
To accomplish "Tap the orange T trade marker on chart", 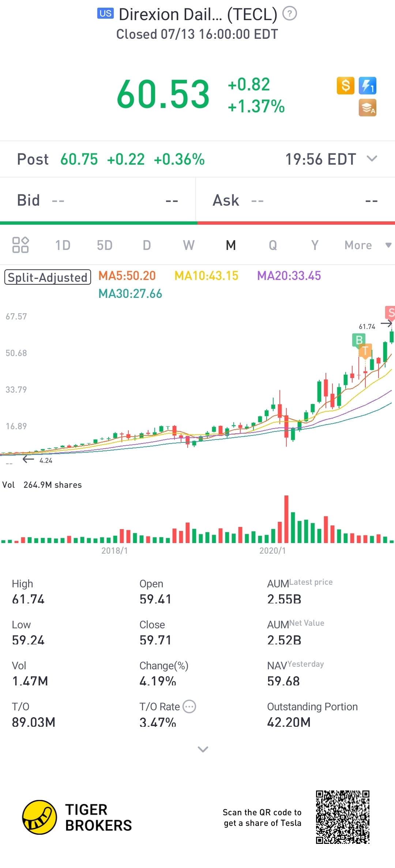I will click(x=365, y=351).
